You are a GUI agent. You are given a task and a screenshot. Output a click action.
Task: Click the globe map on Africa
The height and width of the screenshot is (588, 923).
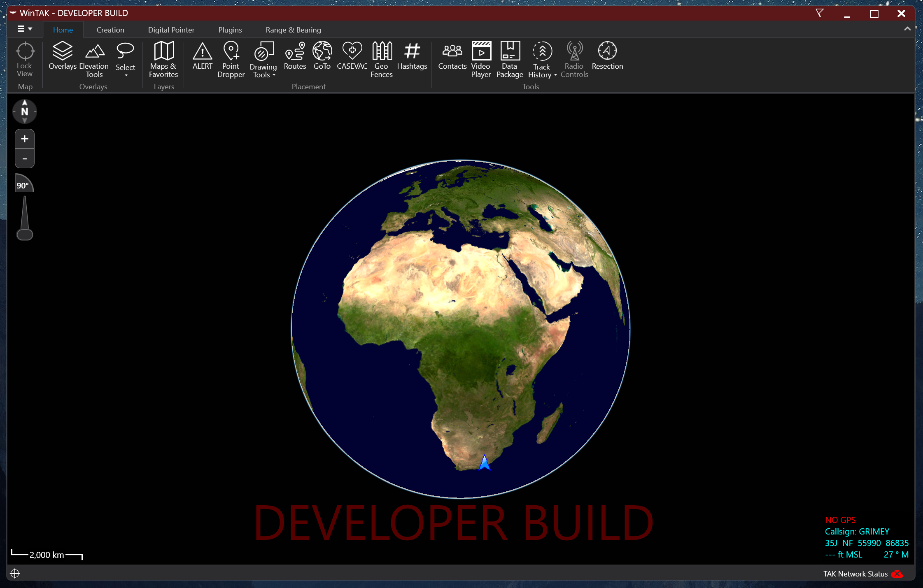(461, 329)
